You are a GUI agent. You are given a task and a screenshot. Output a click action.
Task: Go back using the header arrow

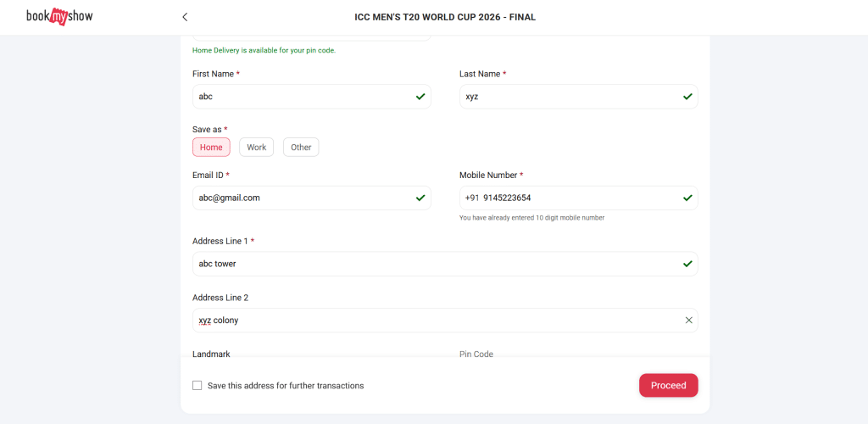pos(185,17)
